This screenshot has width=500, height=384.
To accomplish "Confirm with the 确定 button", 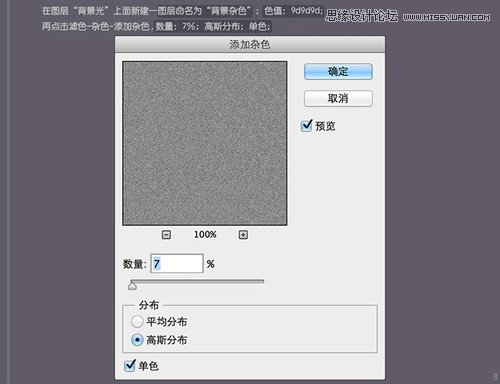I will [x=338, y=72].
